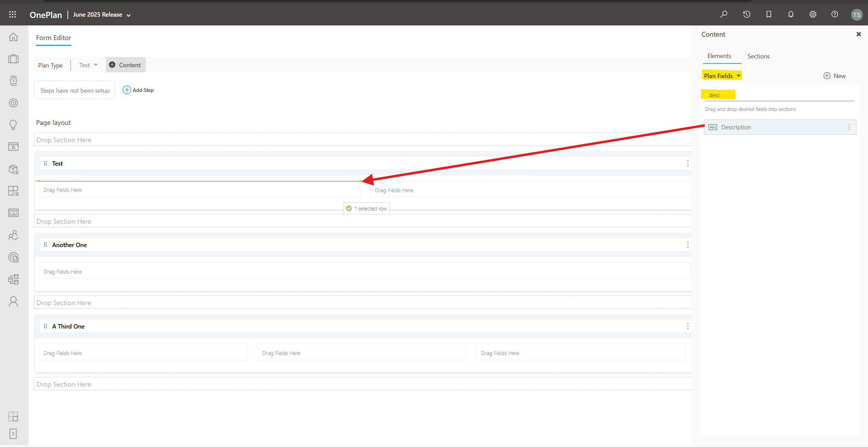Open the Test plan type dropdown

88,65
